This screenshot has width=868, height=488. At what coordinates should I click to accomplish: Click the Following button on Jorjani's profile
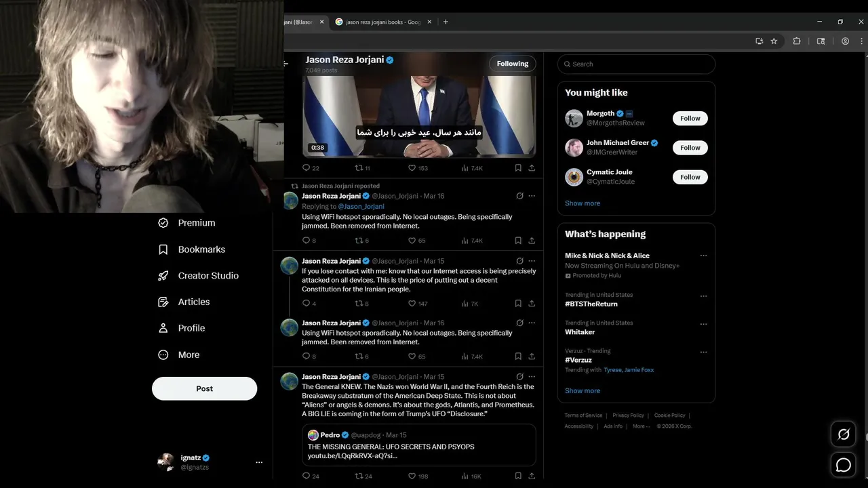click(513, 64)
